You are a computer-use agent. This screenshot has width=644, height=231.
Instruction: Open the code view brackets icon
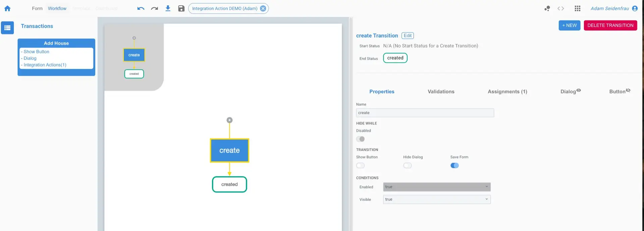[561, 8]
